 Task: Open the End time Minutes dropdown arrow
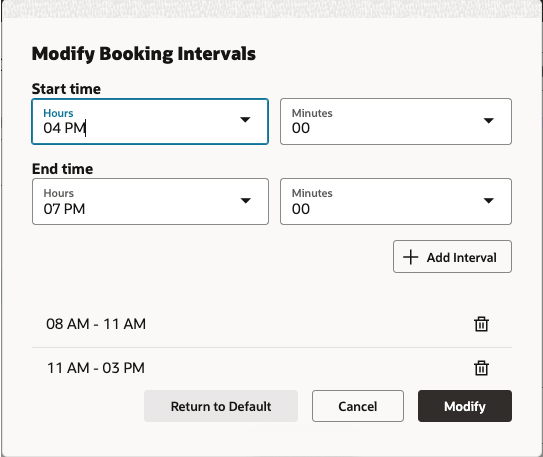pyautogui.click(x=489, y=200)
